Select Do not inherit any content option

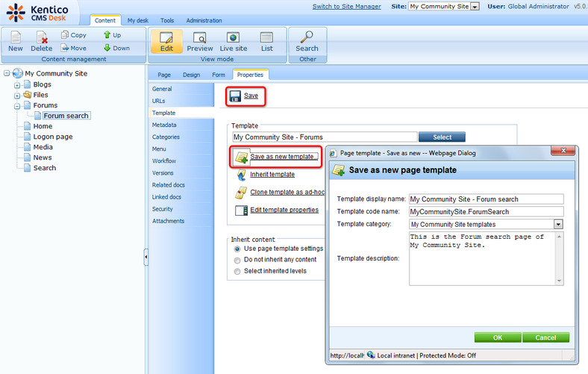click(x=237, y=260)
